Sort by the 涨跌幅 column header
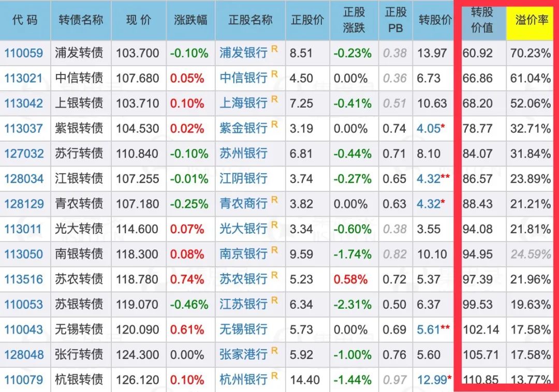The height and width of the screenshot is (392, 559). tap(190, 20)
